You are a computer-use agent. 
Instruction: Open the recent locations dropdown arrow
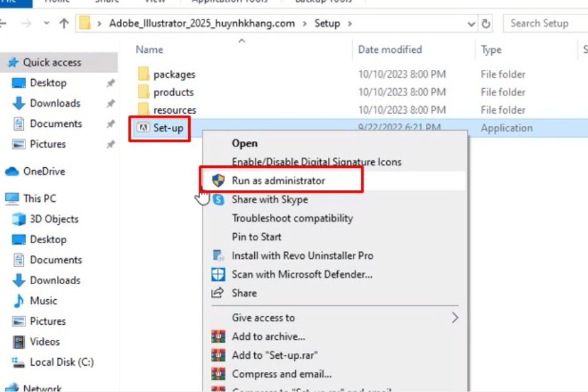point(45,24)
